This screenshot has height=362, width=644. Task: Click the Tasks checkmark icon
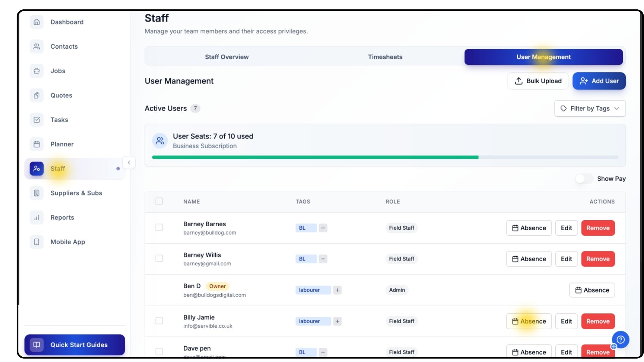37,120
